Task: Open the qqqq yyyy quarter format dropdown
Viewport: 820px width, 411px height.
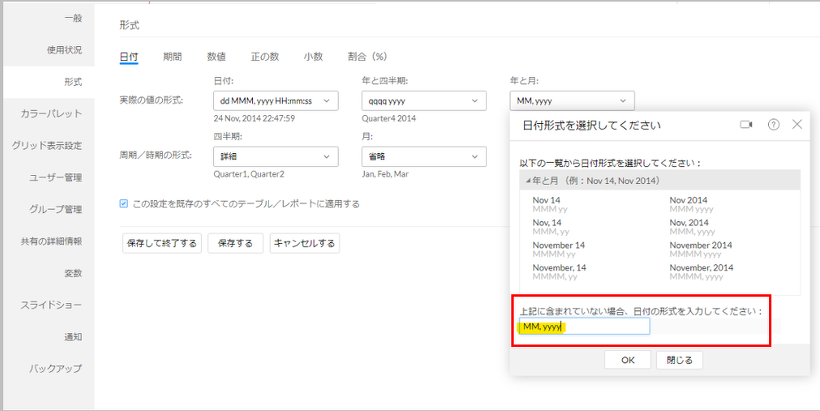Action: [x=423, y=101]
